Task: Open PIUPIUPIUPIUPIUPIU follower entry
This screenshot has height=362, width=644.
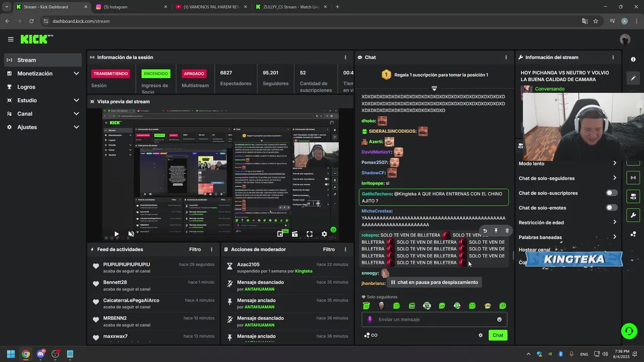Action: click(x=154, y=267)
